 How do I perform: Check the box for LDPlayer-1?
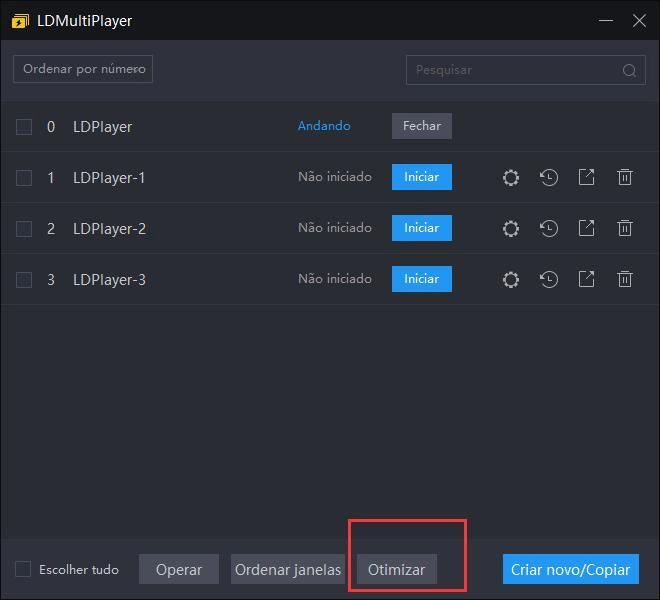point(24,178)
